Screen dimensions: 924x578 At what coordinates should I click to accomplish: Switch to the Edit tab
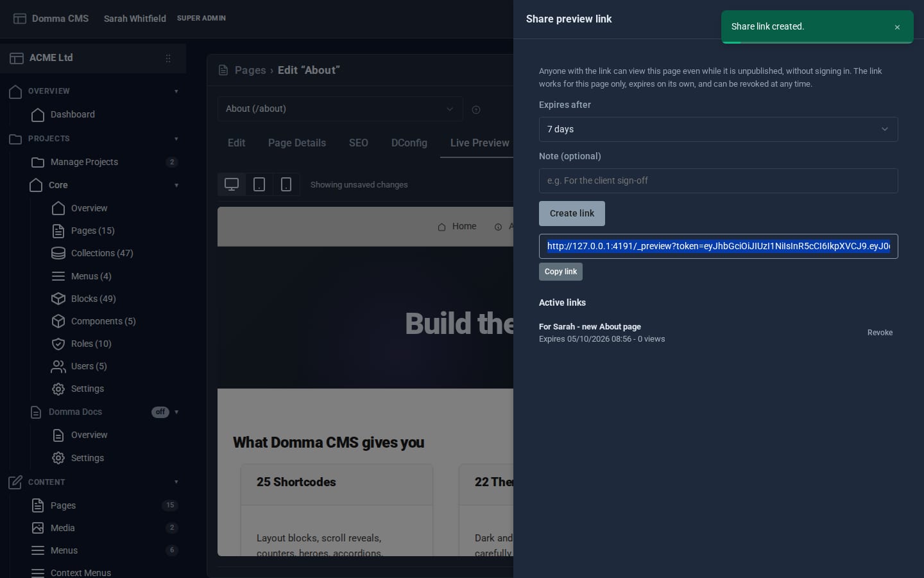(x=236, y=143)
